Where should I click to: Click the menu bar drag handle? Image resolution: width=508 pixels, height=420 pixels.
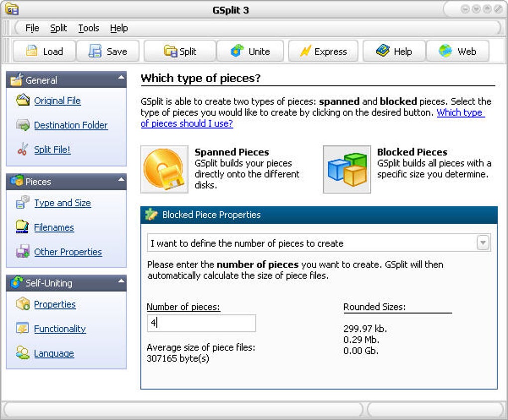point(6,28)
